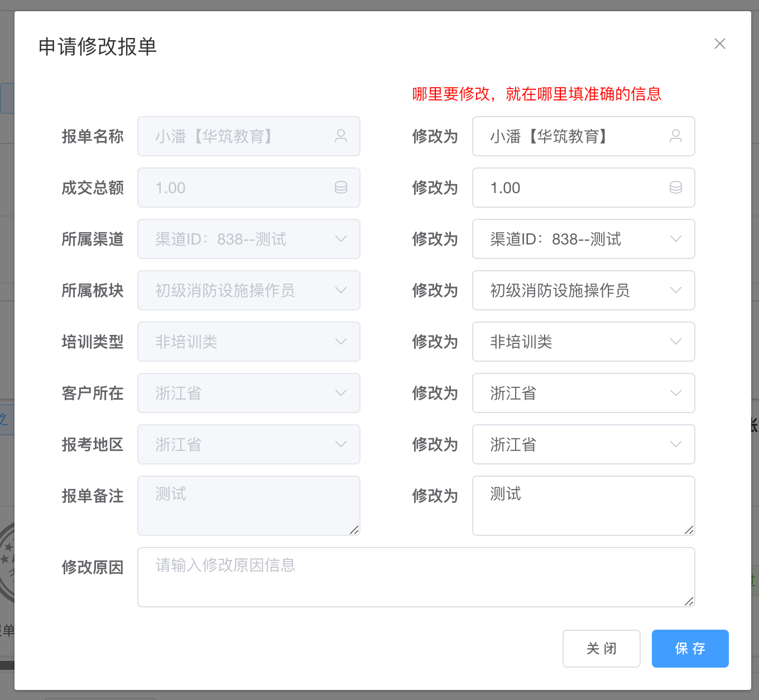Click chevron arrow of 修改为 培训类型 select
This screenshot has width=759, height=700.
tap(676, 342)
